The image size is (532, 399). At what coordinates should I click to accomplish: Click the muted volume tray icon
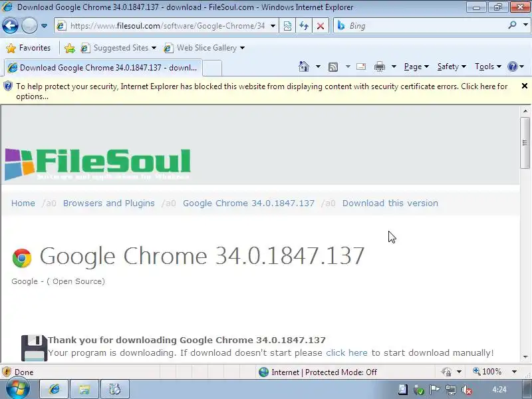467,390
